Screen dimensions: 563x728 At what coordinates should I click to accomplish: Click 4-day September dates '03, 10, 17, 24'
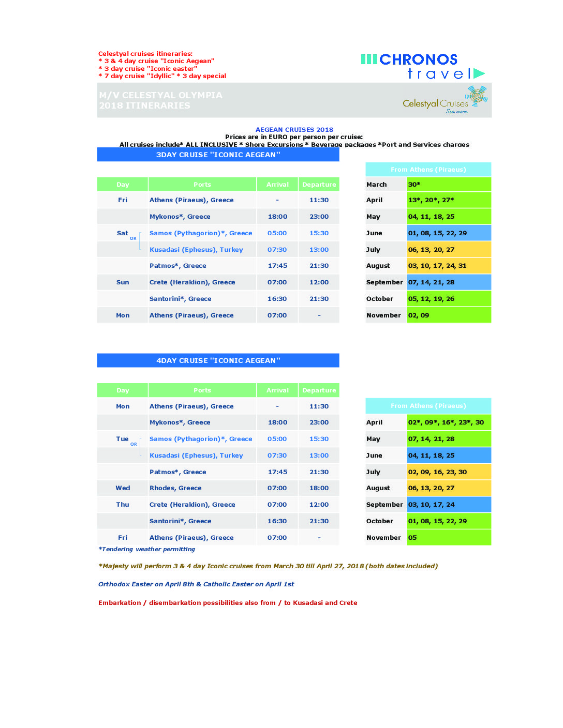[x=449, y=505]
